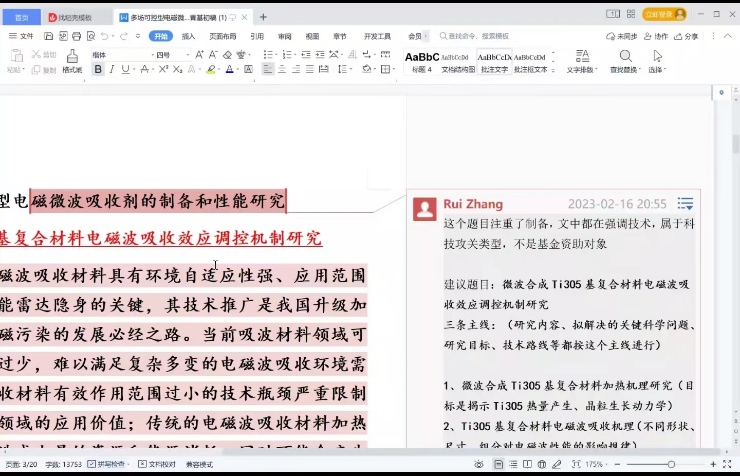Click the superscript X² icon
The height and width of the screenshot is (476, 740).
161,70
